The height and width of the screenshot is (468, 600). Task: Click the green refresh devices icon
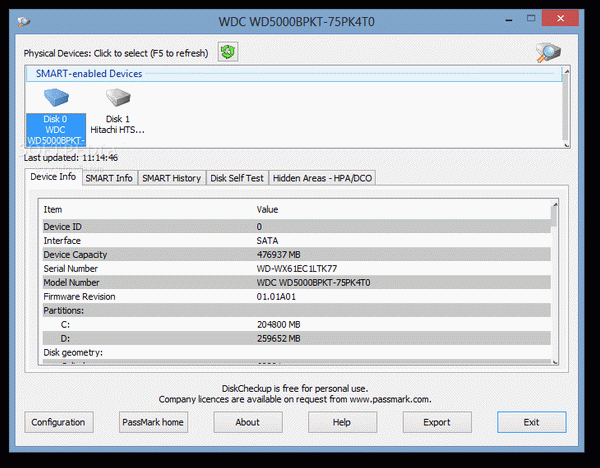pyautogui.click(x=228, y=52)
